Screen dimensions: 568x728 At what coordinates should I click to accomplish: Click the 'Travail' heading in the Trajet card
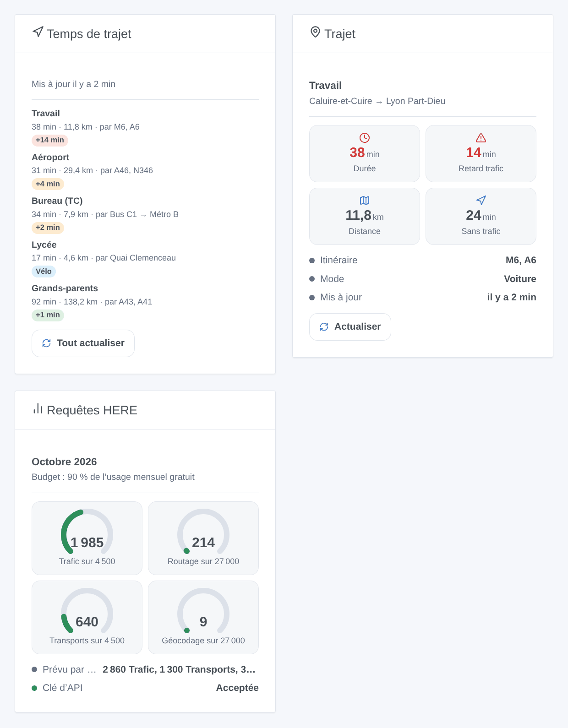point(325,85)
